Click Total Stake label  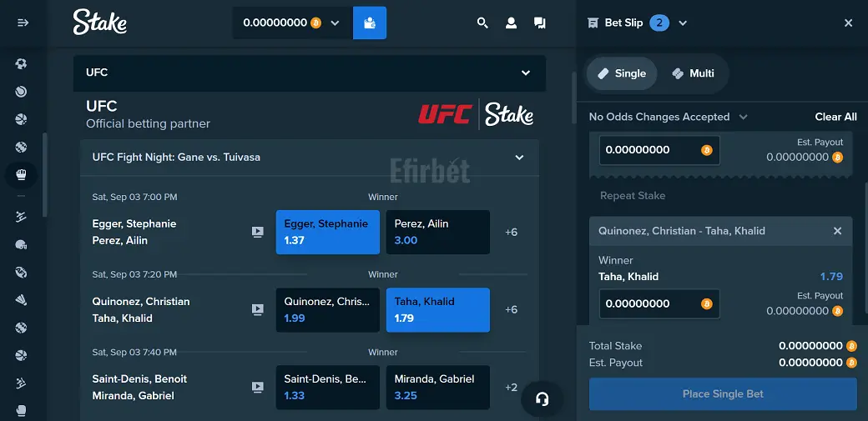pyautogui.click(x=616, y=346)
